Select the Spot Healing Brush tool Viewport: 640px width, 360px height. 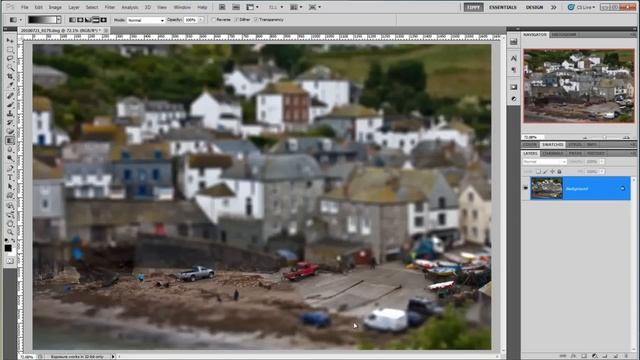(10, 96)
